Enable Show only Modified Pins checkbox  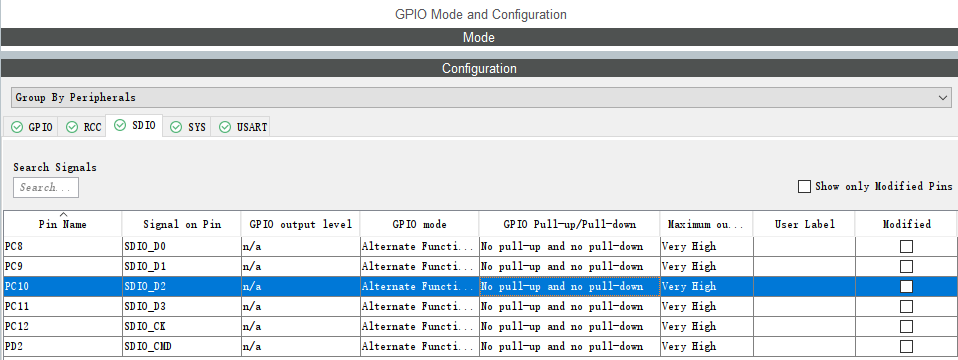[804, 186]
